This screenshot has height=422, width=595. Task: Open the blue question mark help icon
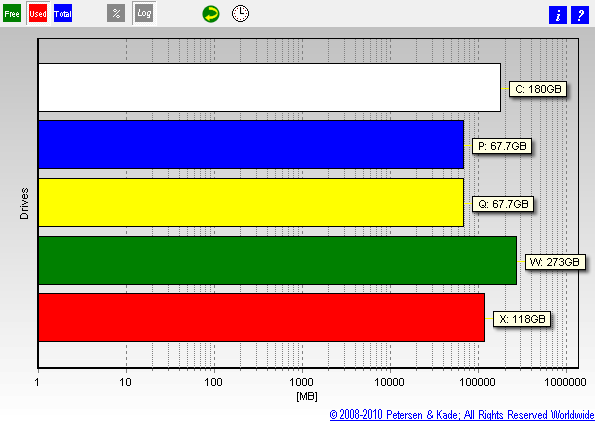(580, 15)
